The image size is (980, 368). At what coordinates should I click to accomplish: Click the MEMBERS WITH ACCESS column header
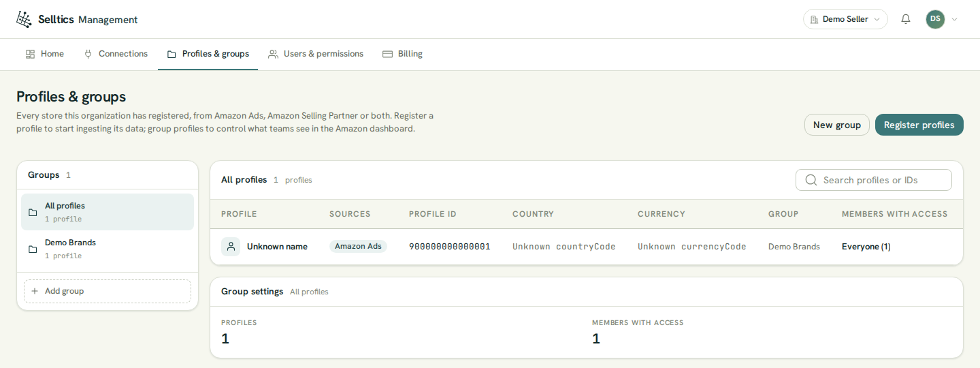895,214
